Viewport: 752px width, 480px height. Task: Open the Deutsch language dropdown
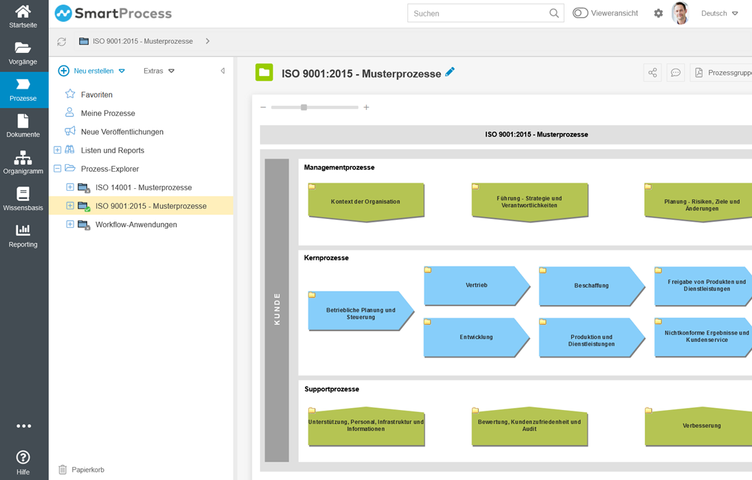pos(718,13)
